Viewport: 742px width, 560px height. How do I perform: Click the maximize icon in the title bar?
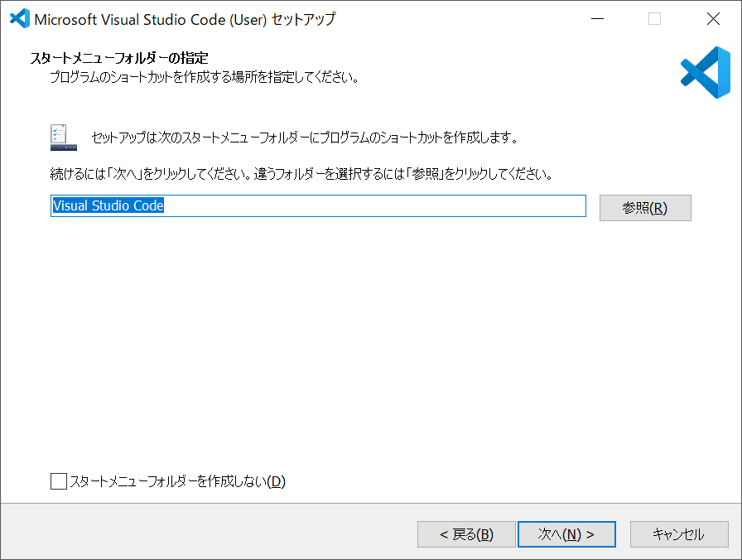click(x=655, y=18)
